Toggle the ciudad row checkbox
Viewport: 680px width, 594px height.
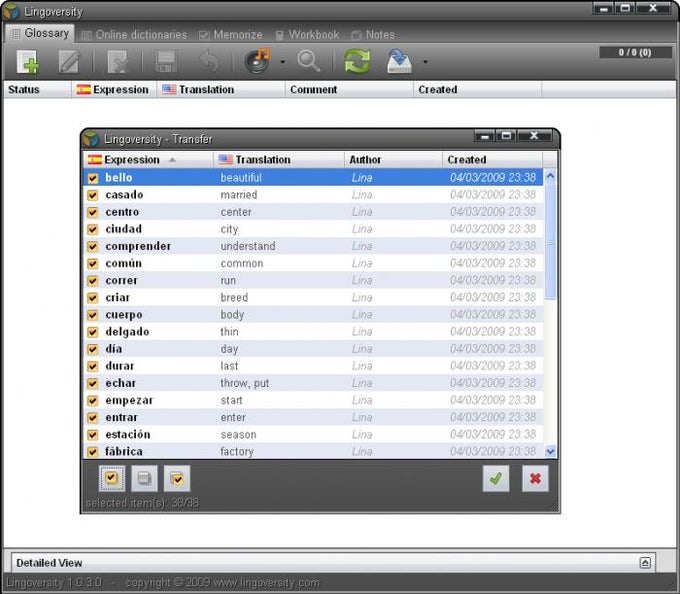[x=93, y=229]
